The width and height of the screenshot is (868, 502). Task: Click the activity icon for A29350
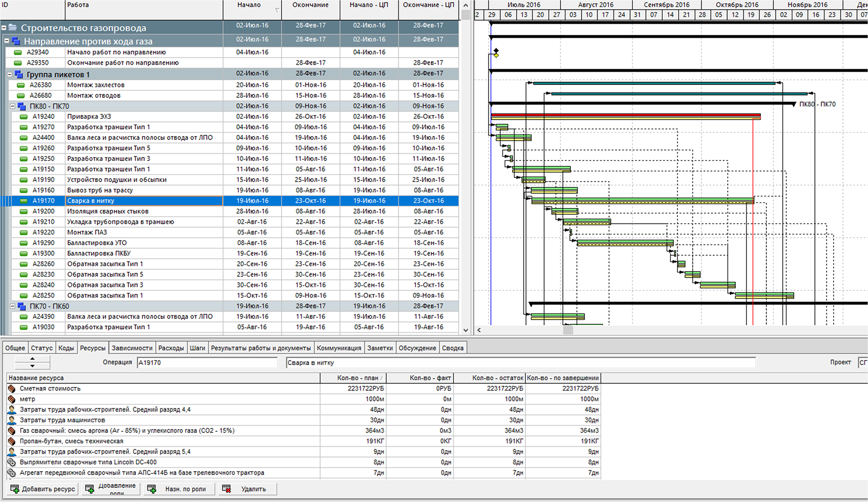point(18,63)
